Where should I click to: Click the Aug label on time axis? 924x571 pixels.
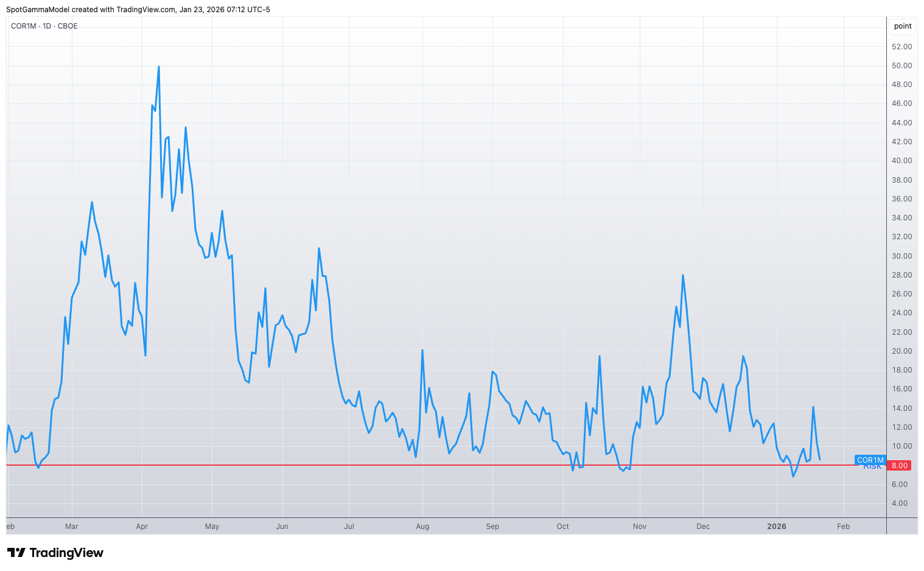pyautogui.click(x=422, y=527)
